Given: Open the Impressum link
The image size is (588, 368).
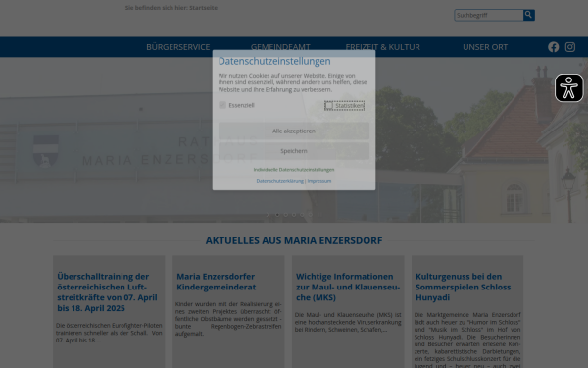Looking at the screenshot, I should [x=319, y=181].
